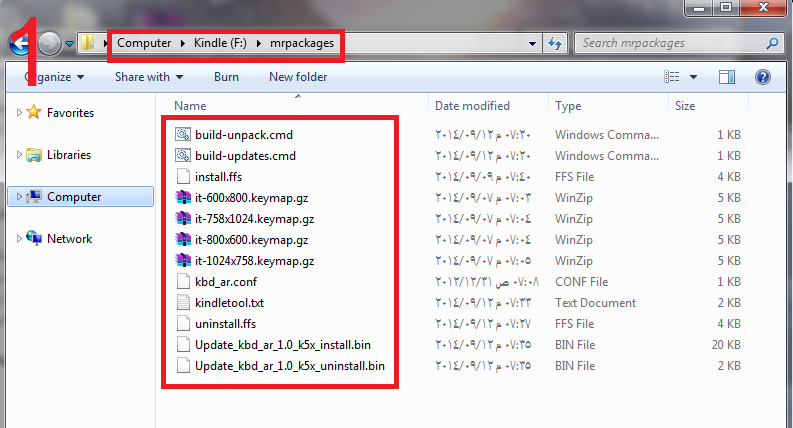The width and height of the screenshot is (793, 428).
Task: Select the build-unpack.cmd file name
Action: (244, 135)
